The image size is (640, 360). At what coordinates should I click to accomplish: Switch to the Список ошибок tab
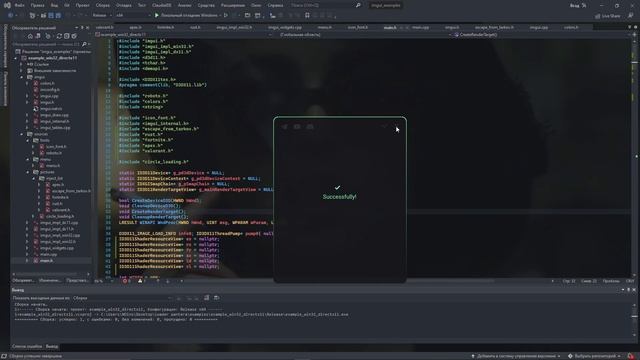27,346
